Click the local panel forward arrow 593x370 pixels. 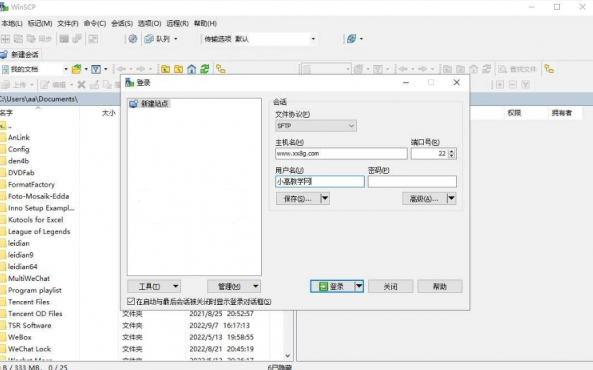[x=140, y=69]
